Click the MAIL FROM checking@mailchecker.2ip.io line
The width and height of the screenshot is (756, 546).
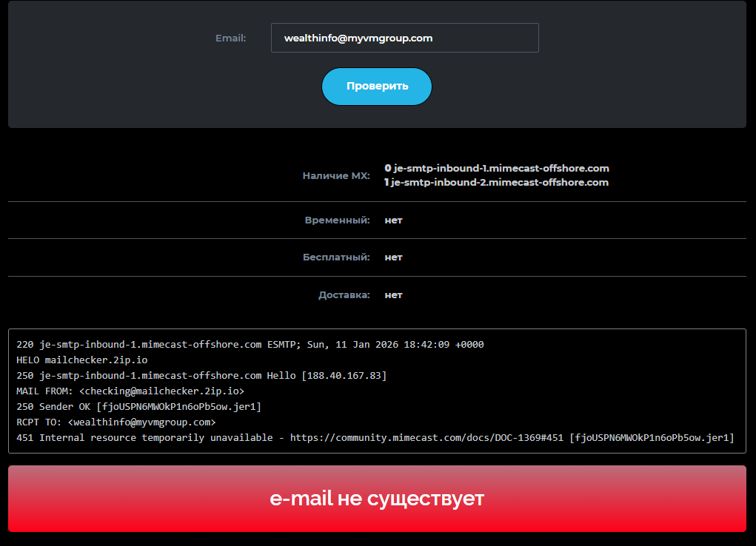(130, 391)
